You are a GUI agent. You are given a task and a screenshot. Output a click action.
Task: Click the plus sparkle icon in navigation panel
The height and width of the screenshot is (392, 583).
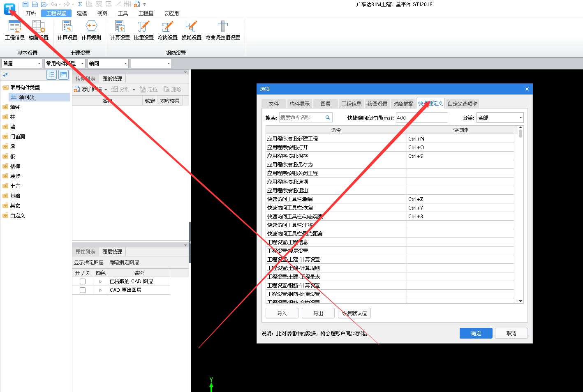[x=5, y=75]
